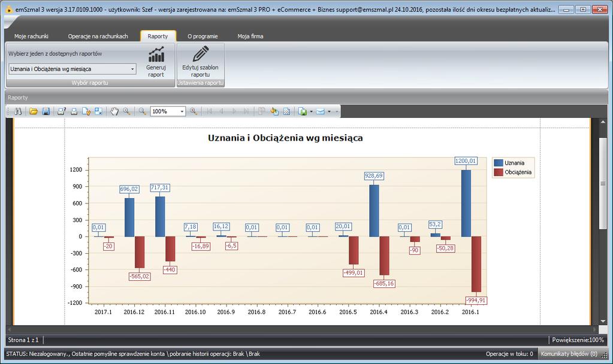
Task: Click the chart title Uznania i Obciążenia wg miesiąca
Action: (x=285, y=138)
